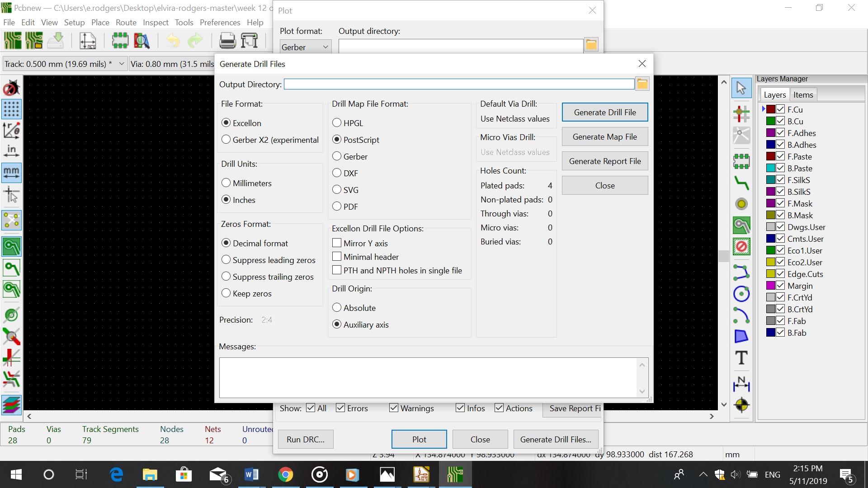Open Chrome from the taskbar
The width and height of the screenshot is (868, 488).
285,475
